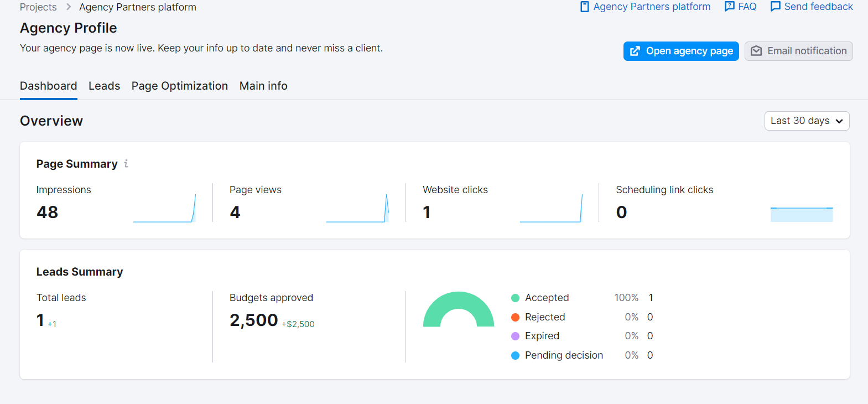
Task: Select the Main info tab
Action: pos(263,86)
